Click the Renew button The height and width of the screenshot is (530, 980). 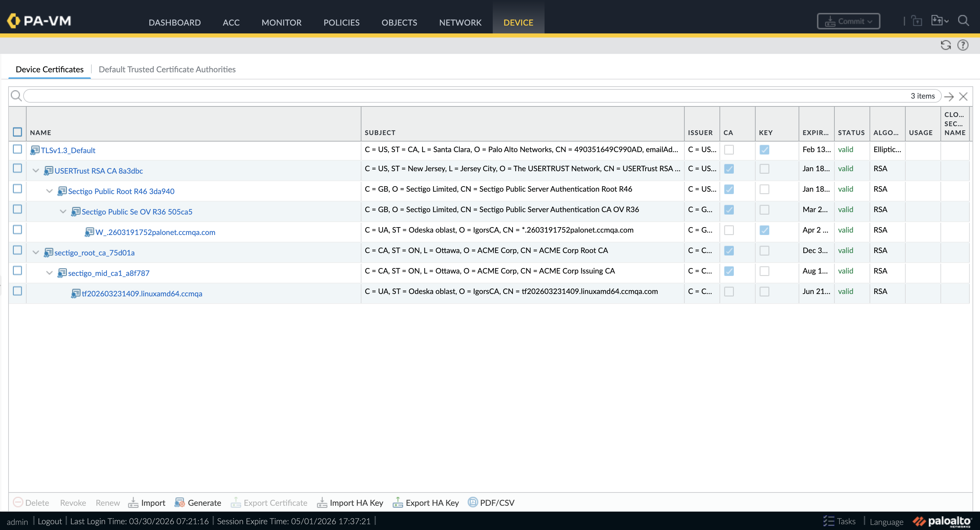pos(108,503)
